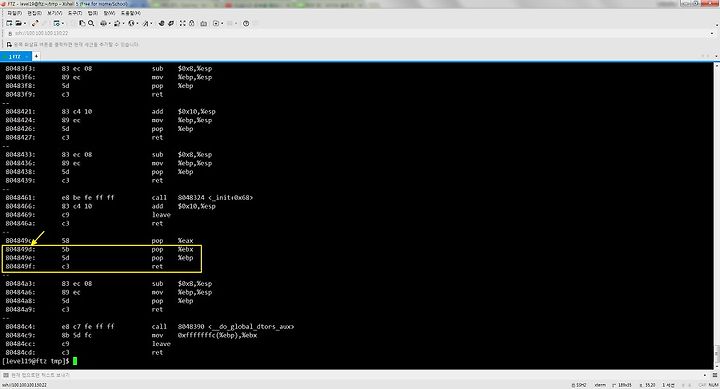Click the compose bar send-text icon
720x389 pixels.
tap(6, 375)
